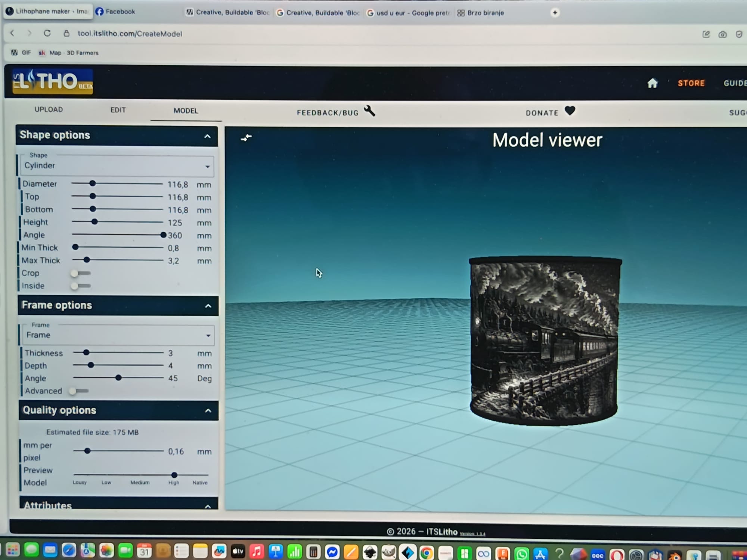
Task: Switch to the EDIT tab
Action: (x=118, y=110)
